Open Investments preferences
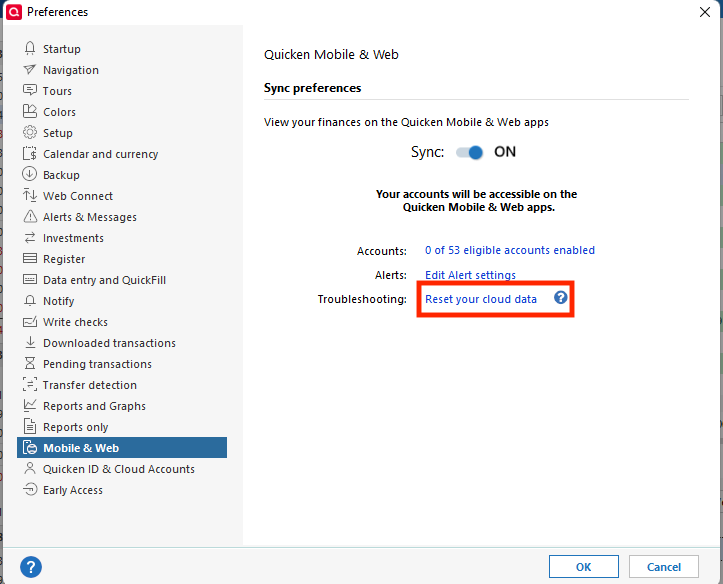 (x=73, y=238)
